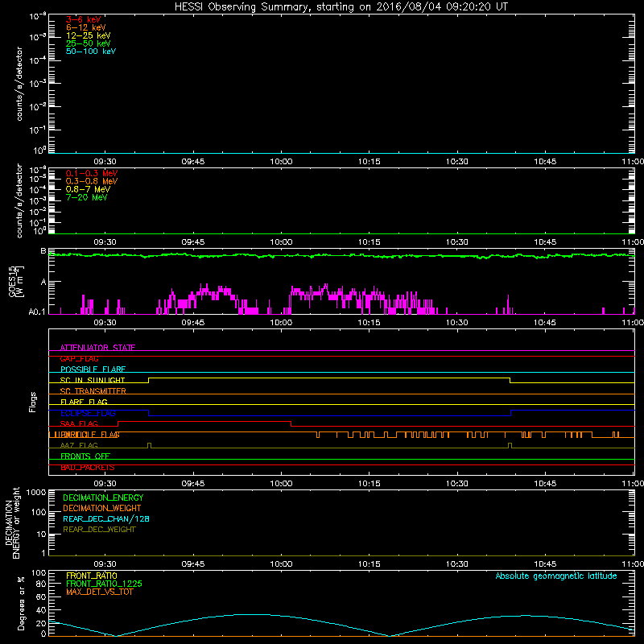Click the falling step on the ECLIPSE_FLAG line

coord(149,413)
